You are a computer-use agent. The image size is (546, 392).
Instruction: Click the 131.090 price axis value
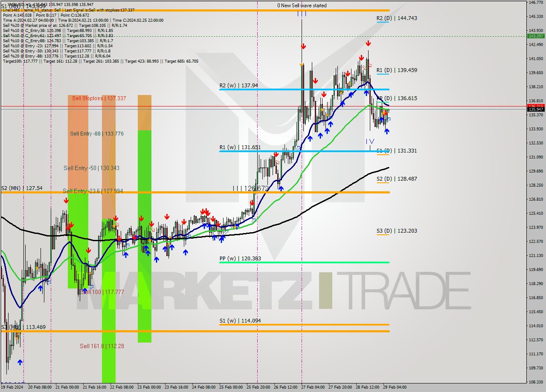[536, 157]
